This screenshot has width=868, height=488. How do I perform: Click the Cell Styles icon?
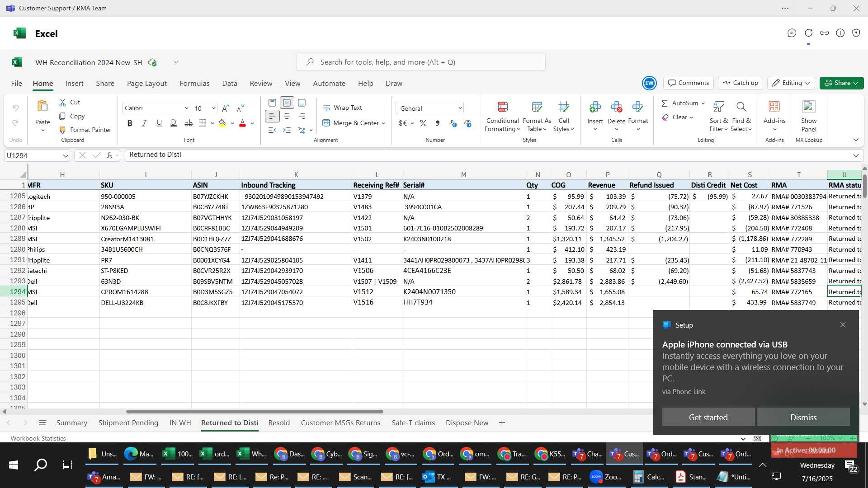pos(564,107)
